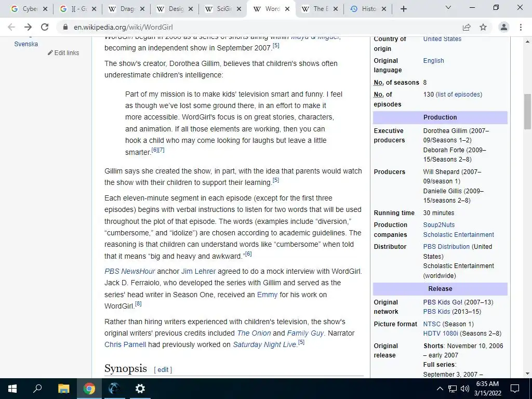Share this page using the share icon
The width and height of the screenshot is (532, 399).
tap(467, 27)
